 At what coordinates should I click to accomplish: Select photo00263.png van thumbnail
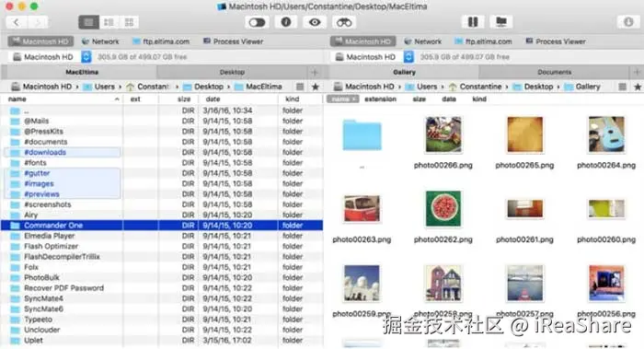[x=362, y=208]
